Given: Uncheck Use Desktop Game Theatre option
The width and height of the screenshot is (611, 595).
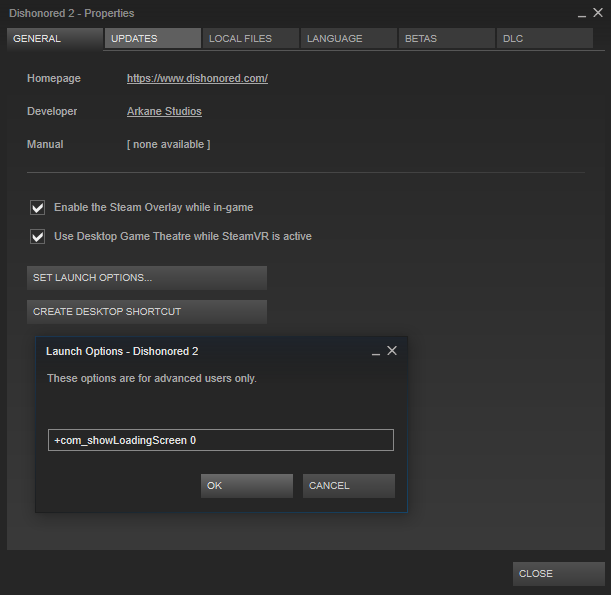Looking at the screenshot, I should click(x=38, y=237).
